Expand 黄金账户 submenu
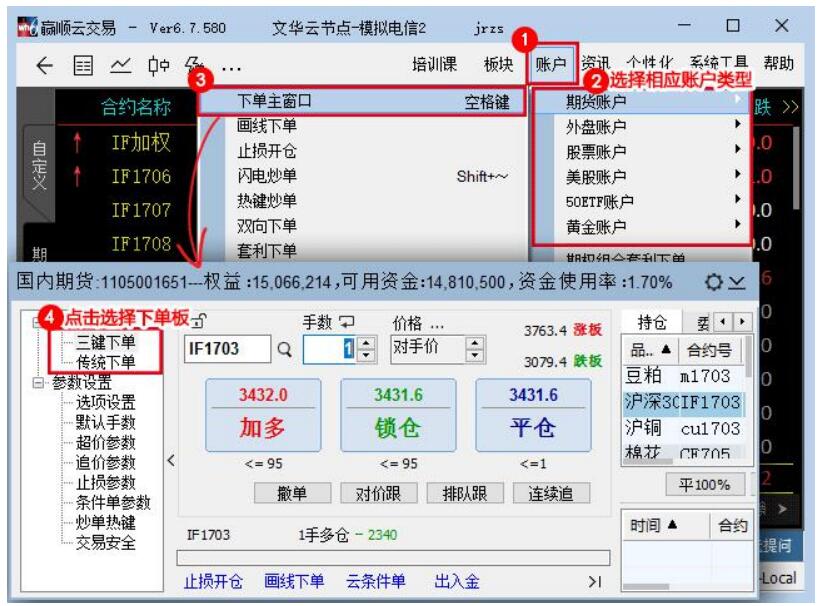Screen dimensions: 836x606 (641, 227)
